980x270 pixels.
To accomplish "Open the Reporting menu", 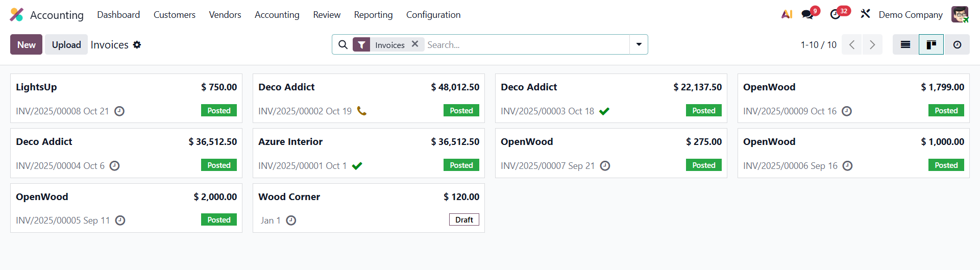I will click(373, 15).
